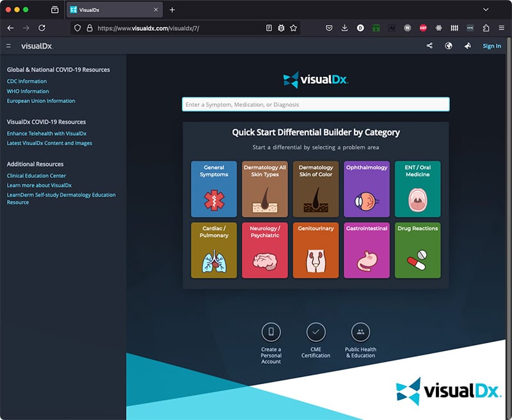Click the Pocket save icon in toolbar
This screenshot has height=420, width=512.
pyautogui.click(x=329, y=28)
